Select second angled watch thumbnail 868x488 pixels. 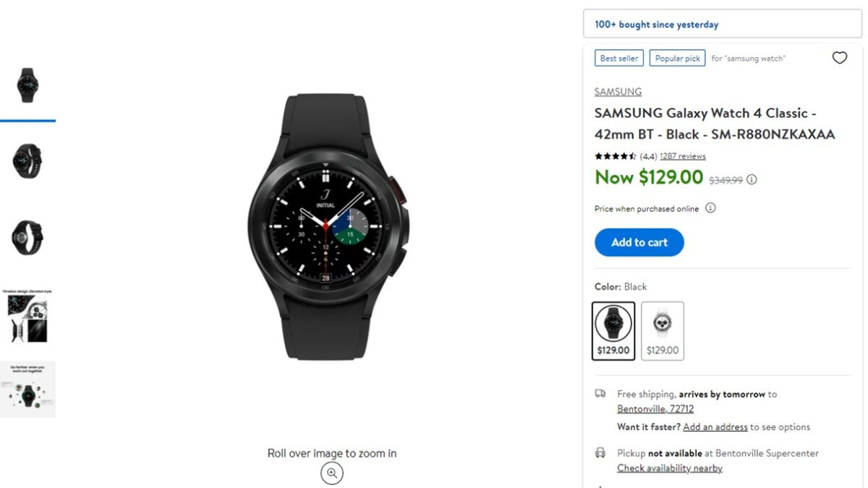tap(27, 160)
